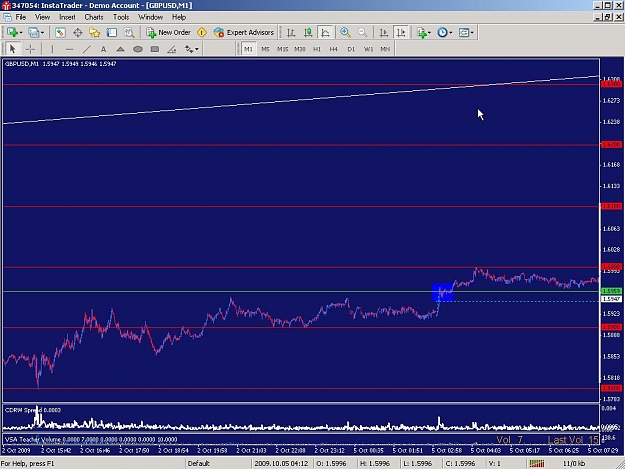Select the triangle shape tool

click(x=120, y=49)
